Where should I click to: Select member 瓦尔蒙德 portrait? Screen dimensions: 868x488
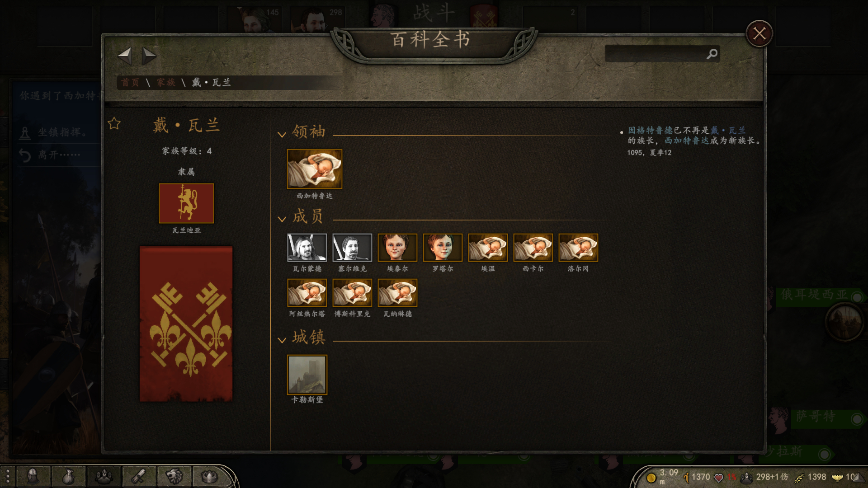pos(307,248)
